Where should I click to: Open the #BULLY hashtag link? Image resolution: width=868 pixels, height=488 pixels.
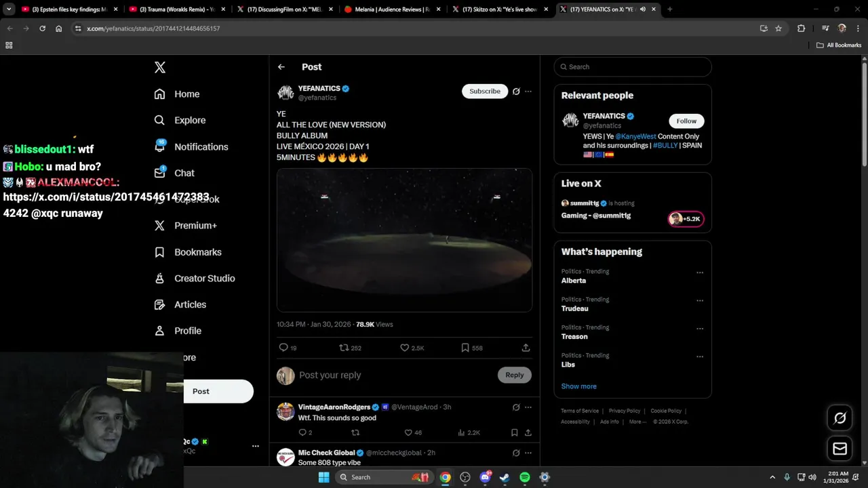tap(665, 146)
